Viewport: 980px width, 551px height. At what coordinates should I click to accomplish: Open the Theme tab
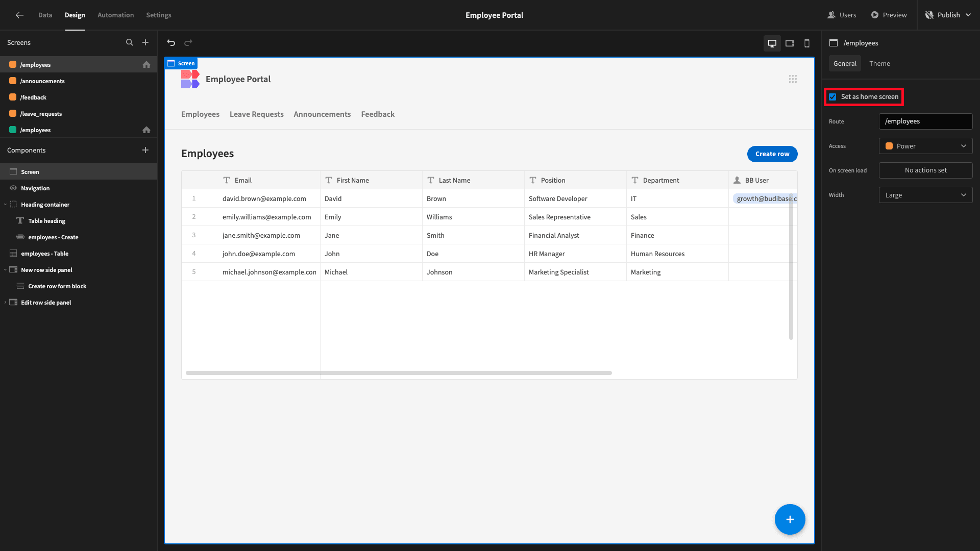(x=879, y=63)
